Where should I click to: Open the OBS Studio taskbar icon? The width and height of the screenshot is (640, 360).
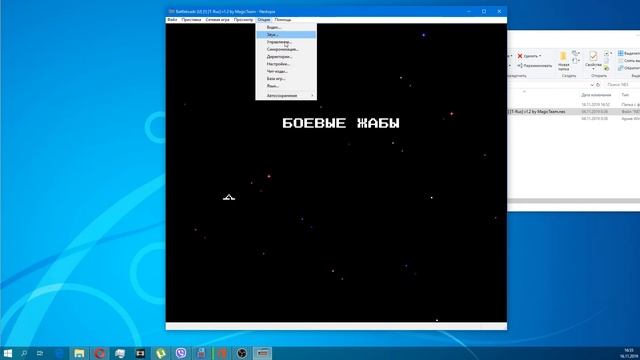click(242, 353)
